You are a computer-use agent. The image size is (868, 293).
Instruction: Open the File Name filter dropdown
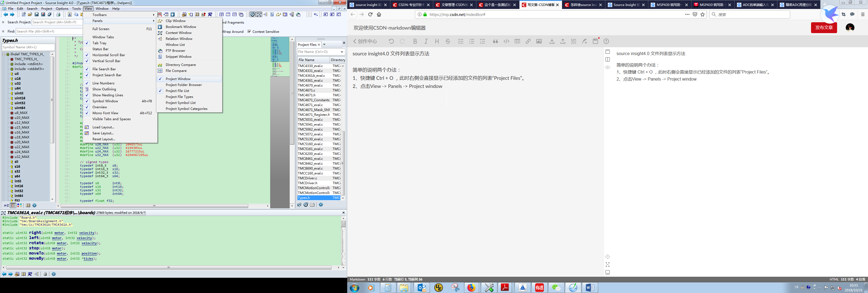[x=342, y=52]
